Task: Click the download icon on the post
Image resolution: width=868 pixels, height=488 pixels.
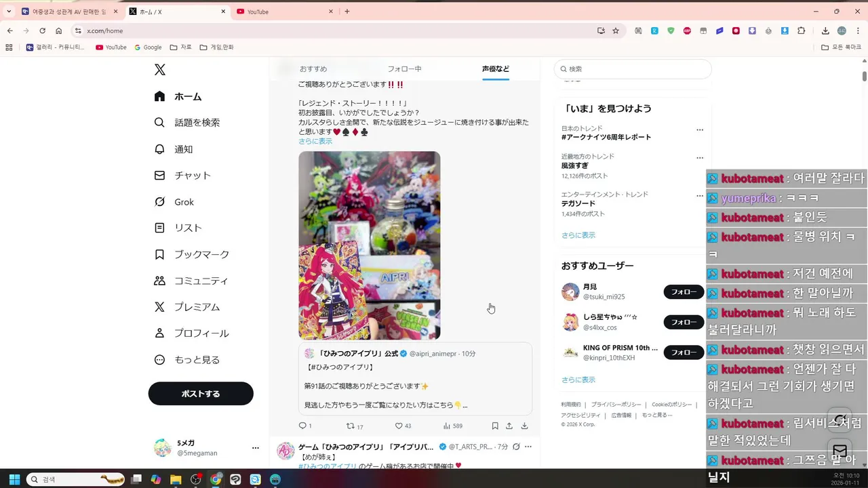Action: point(524,426)
